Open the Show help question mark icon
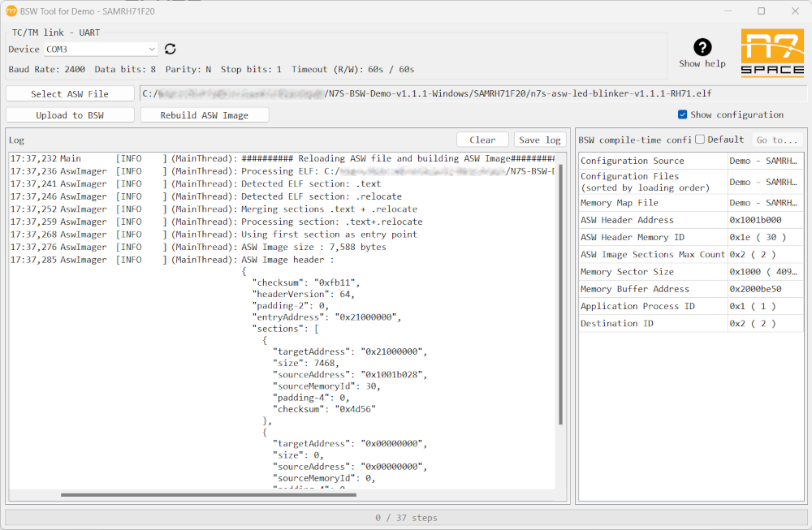The width and height of the screenshot is (812, 530). (x=702, y=47)
